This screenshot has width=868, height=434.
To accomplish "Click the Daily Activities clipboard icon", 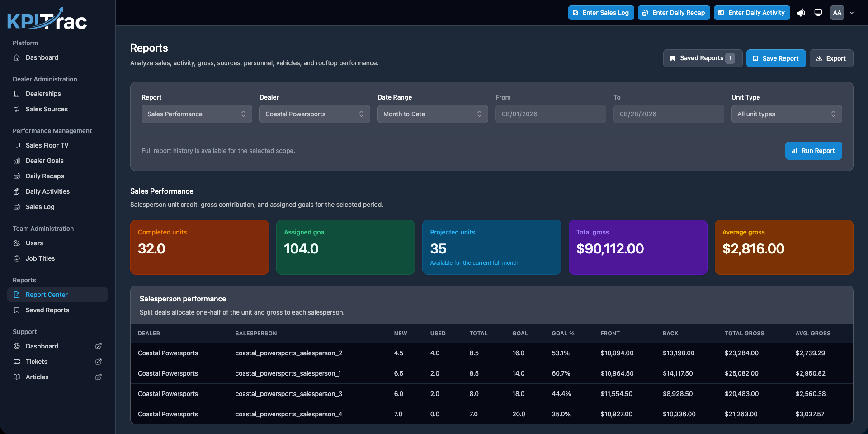I will tap(17, 191).
